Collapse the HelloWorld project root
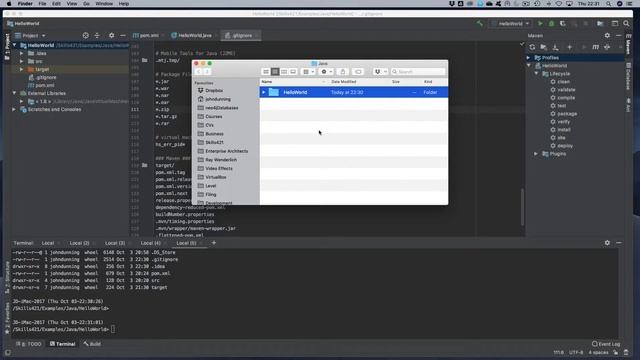This screenshot has height=360, width=640. pyautogui.click(x=15, y=45)
